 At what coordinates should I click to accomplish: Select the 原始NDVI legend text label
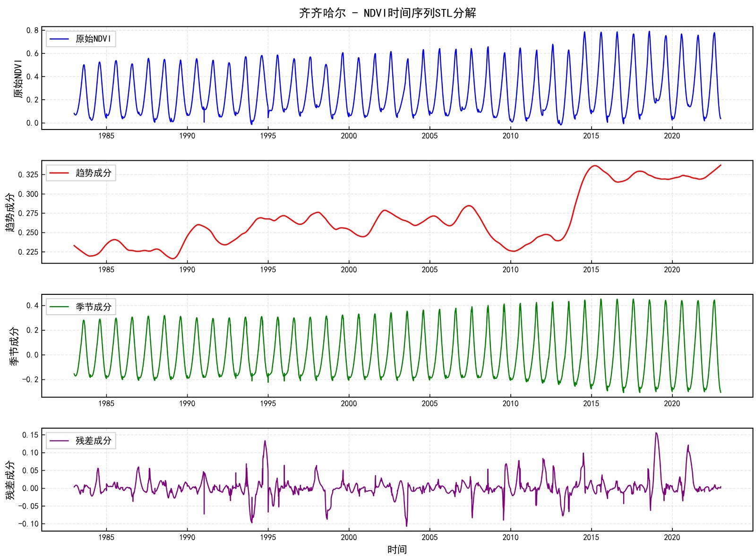[93, 39]
